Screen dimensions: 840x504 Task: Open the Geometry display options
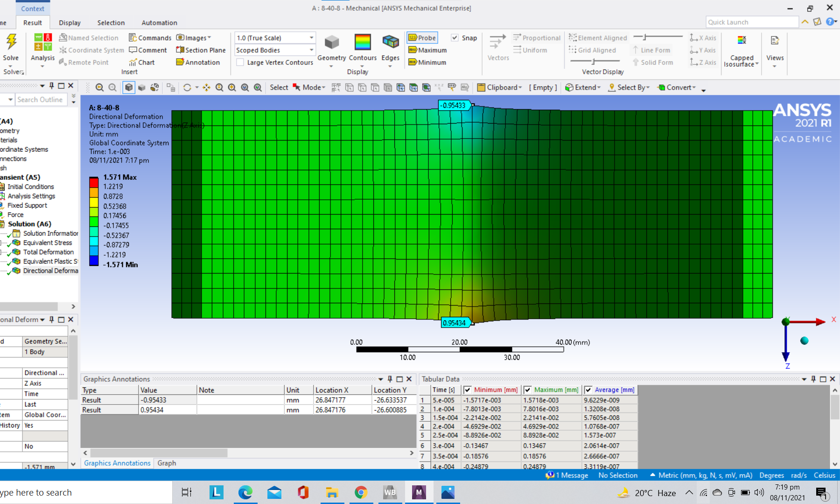tap(331, 43)
